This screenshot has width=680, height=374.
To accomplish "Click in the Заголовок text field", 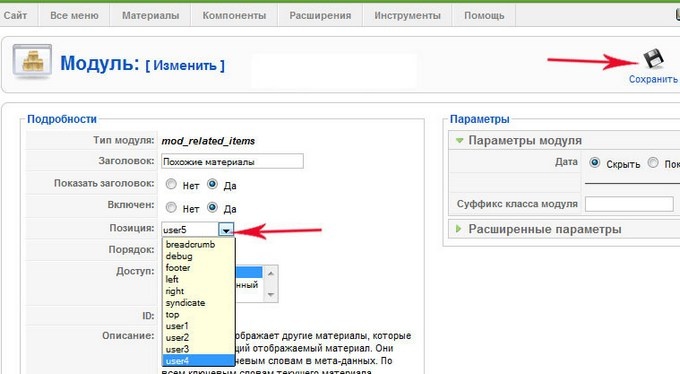I will point(232,161).
